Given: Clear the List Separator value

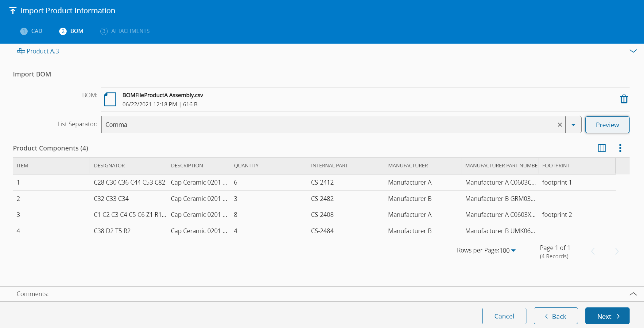Looking at the screenshot, I should pyautogui.click(x=560, y=125).
